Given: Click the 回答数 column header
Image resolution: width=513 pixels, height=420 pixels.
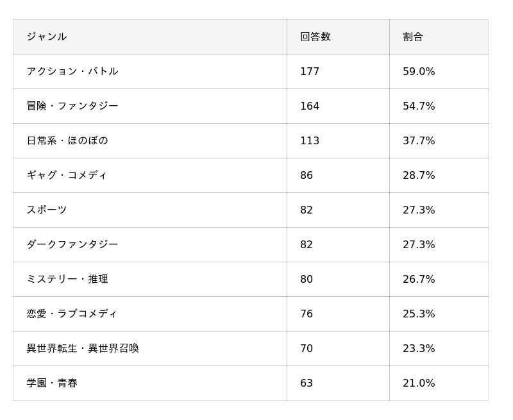Looking at the screenshot, I should tap(315, 37).
